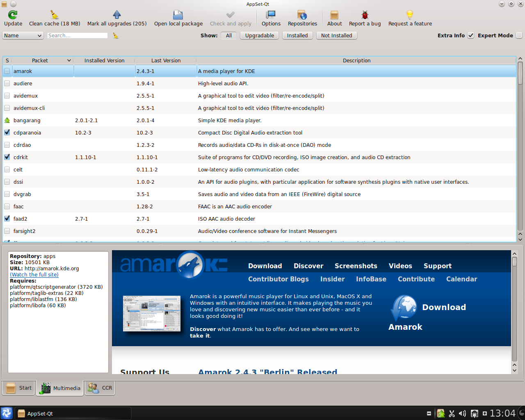Enable the Expert Mode checkbox
Viewport: 525px width, 420px height.
coord(519,35)
